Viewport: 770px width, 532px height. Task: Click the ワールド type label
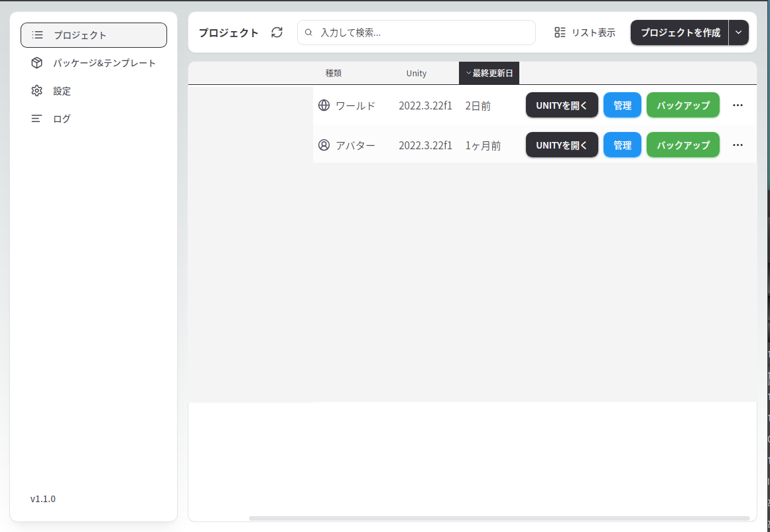355,105
